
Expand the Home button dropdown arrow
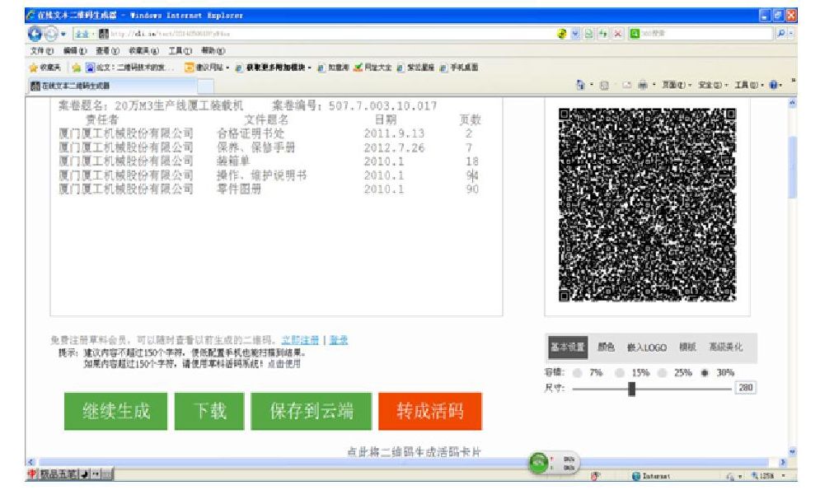(592, 85)
